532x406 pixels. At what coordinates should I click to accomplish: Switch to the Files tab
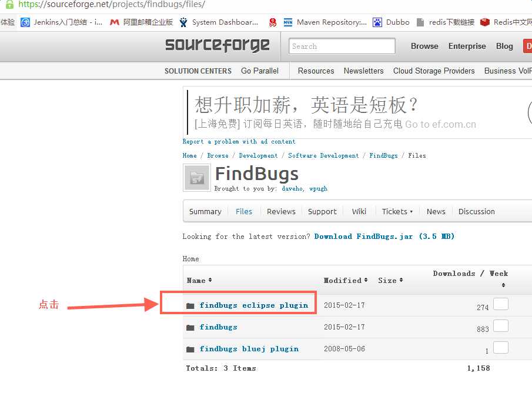point(244,211)
